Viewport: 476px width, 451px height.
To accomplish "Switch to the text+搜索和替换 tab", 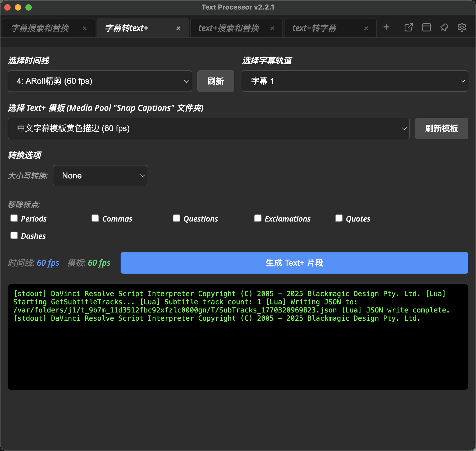I will tap(228, 28).
